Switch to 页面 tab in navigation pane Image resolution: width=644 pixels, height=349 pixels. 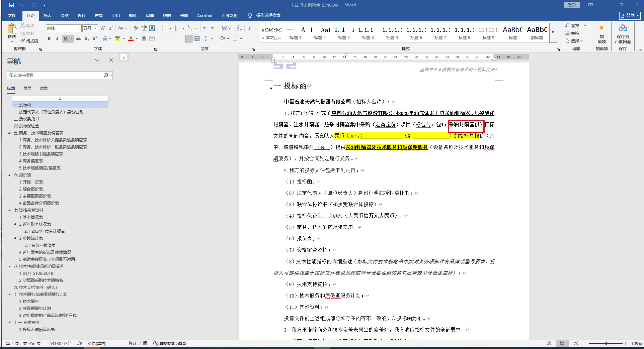(x=27, y=89)
